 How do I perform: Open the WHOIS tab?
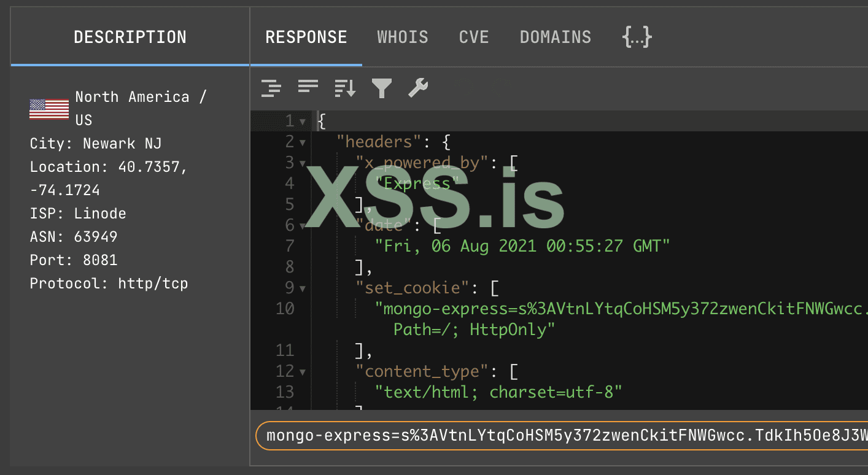point(403,37)
